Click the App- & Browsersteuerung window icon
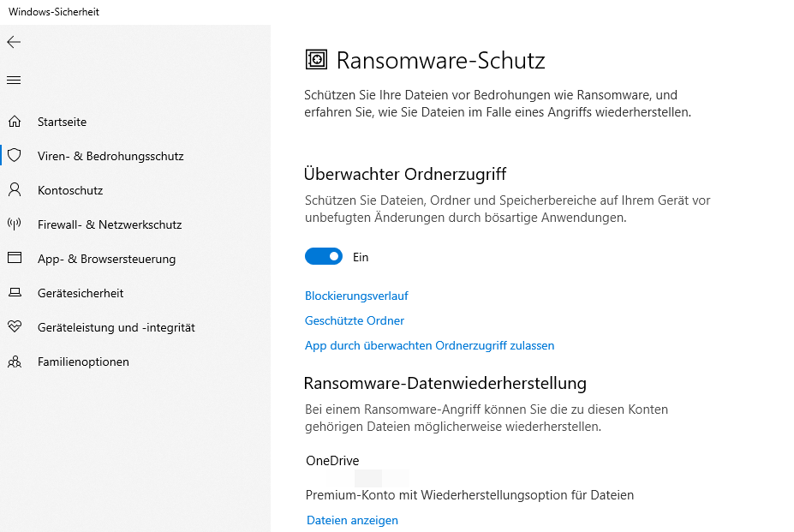Image resolution: width=794 pixels, height=532 pixels. click(x=15, y=259)
